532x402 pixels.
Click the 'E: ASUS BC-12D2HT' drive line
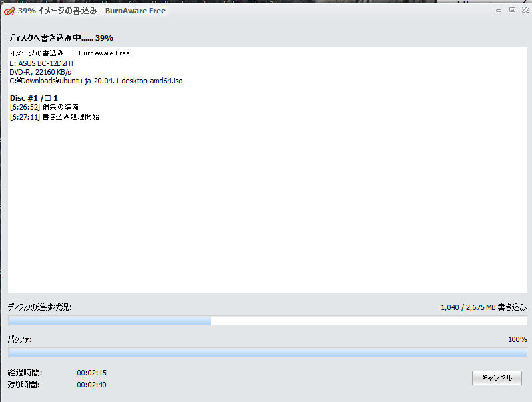pyautogui.click(x=42, y=63)
